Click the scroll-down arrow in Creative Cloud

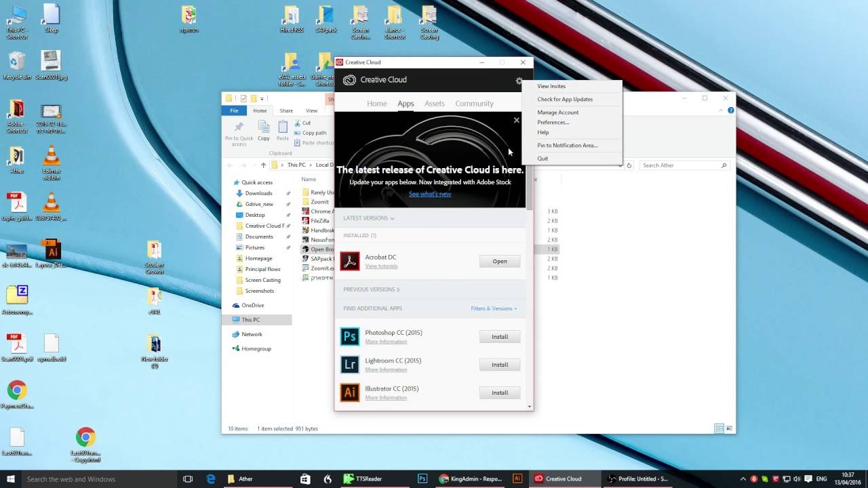(x=530, y=407)
